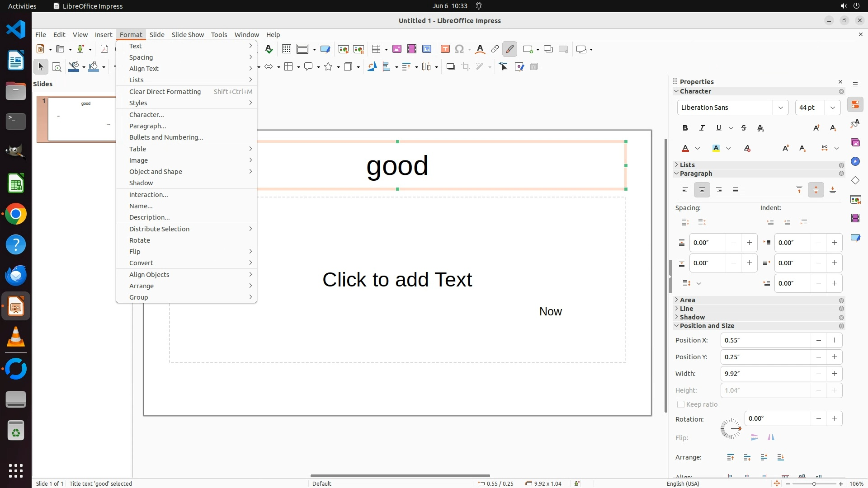The height and width of the screenshot is (488, 868).
Task: Select the Crop Image toolbar icon
Action: click(x=465, y=67)
